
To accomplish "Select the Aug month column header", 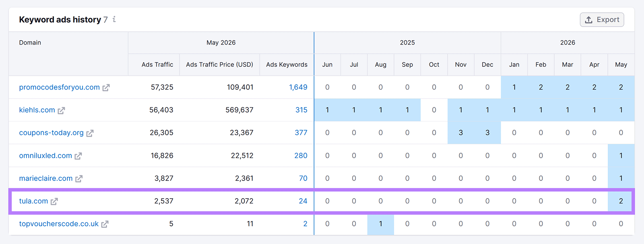I will [x=380, y=64].
